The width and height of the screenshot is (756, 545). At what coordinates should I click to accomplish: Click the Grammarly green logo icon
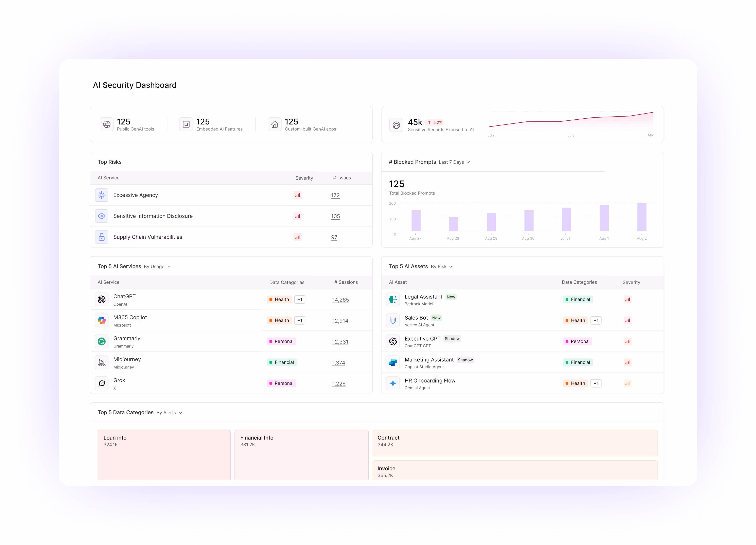tap(102, 342)
